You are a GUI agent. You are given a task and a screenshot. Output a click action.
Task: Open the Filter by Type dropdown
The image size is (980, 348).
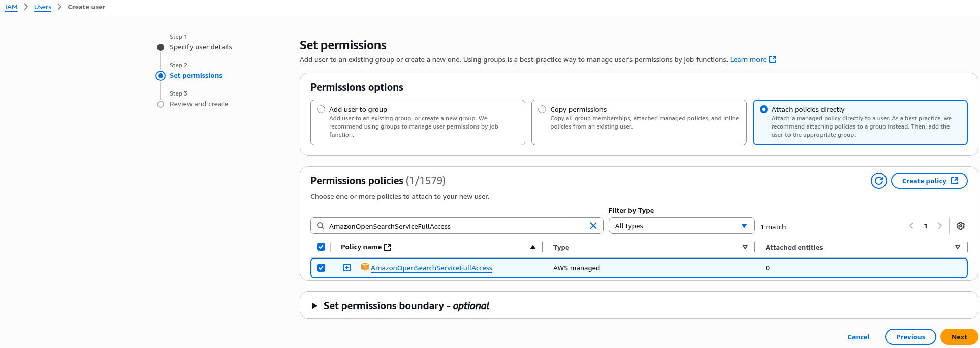(681, 226)
